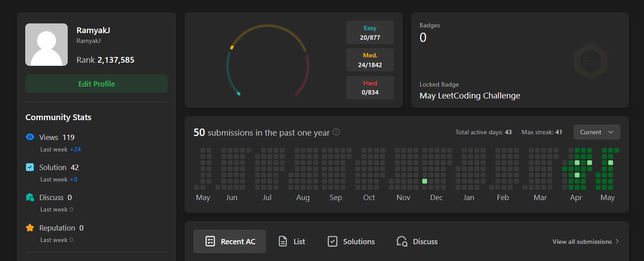644x261 pixels.
Task: Click the Views eye icon
Action: tap(30, 137)
